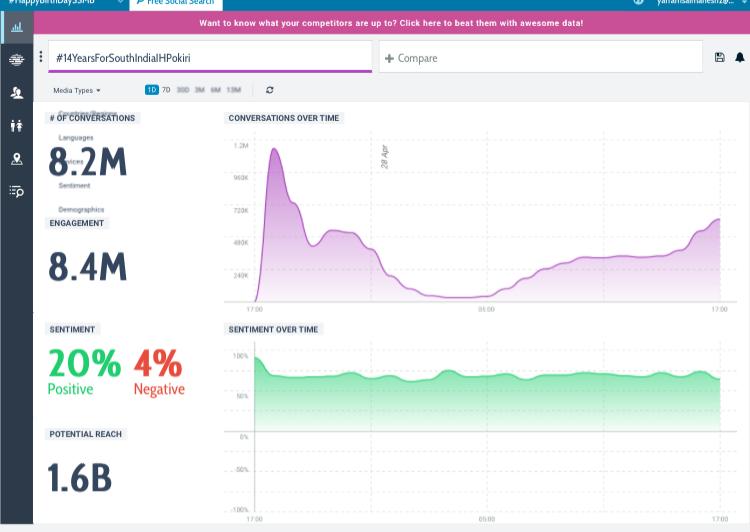Click the save floppy disk icon

pyautogui.click(x=719, y=57)
